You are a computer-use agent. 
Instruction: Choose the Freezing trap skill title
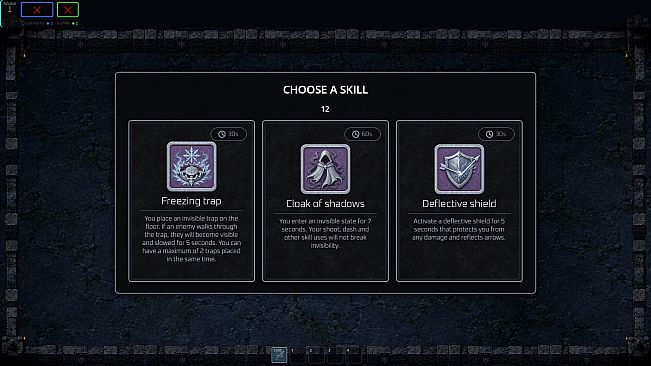coord(191,201)
